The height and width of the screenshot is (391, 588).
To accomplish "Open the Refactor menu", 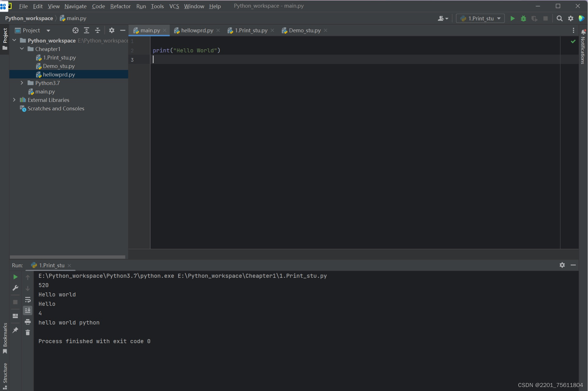I will (120, 6).
